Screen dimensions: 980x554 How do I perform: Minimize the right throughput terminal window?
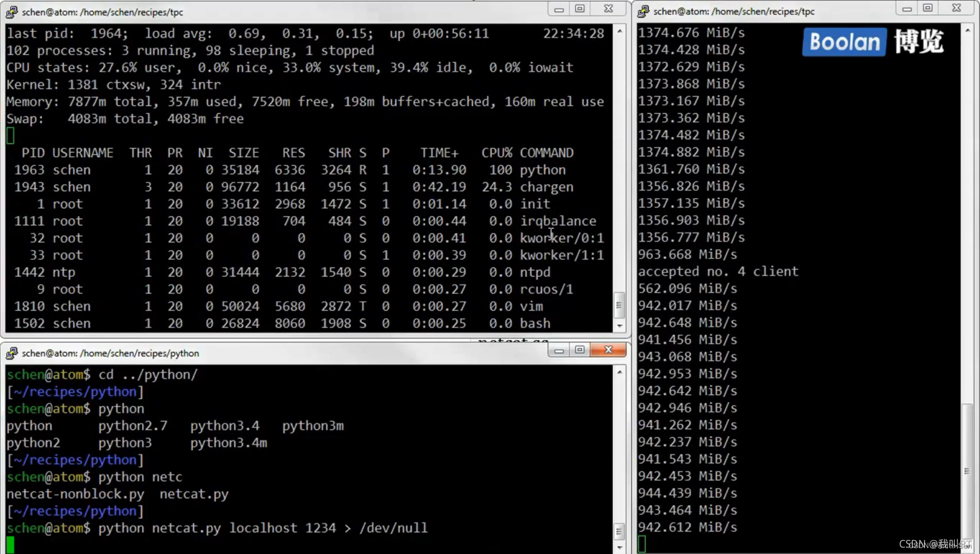(x=907, y=8)
